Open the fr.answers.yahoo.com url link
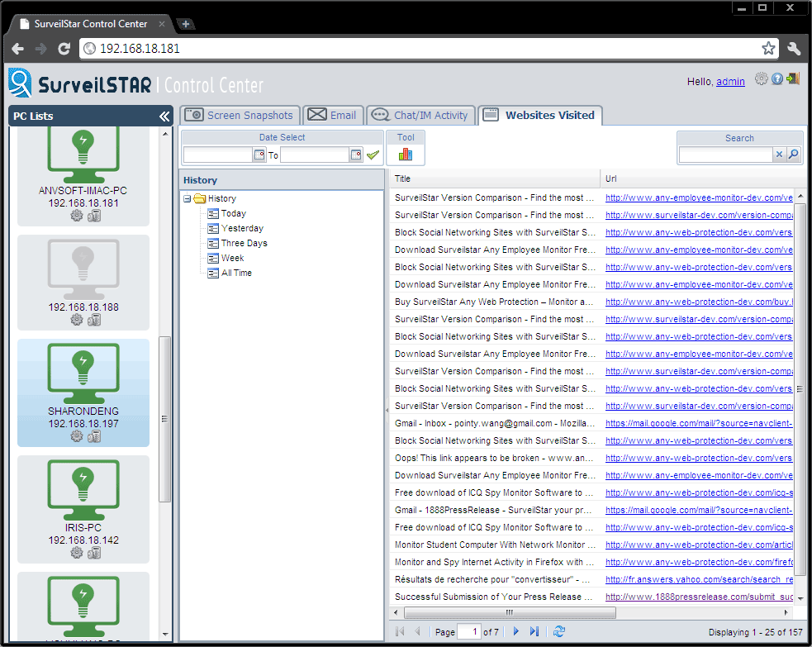The image size is (812, 647). [699, 580]
